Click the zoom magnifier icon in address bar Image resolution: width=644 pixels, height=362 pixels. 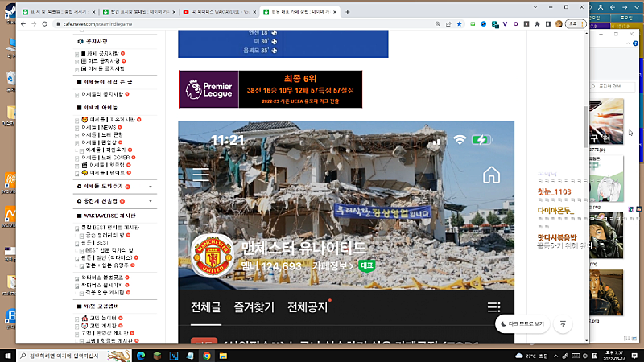click(x=437, y=24)
